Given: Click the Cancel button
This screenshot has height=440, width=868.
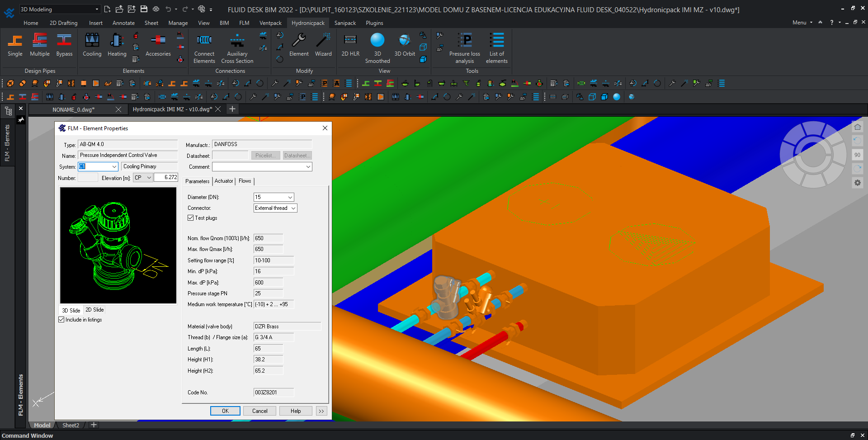Looking at the screenshot, I should click(259, 411).
